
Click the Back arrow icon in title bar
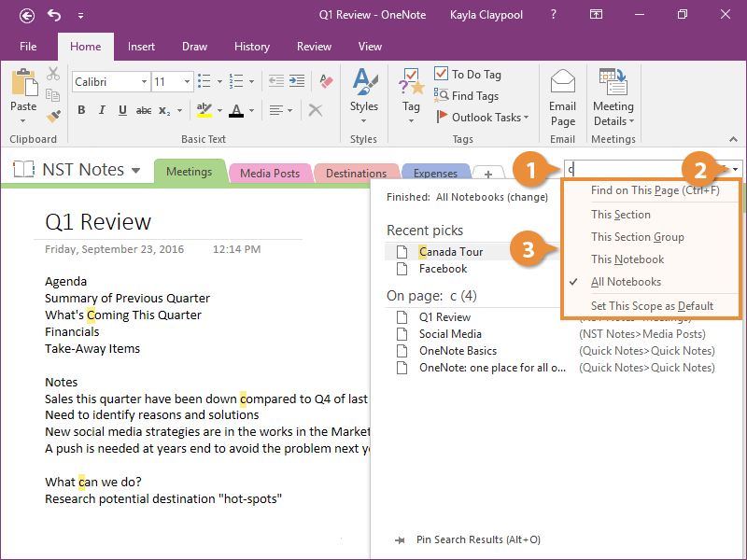pos(27,16)
